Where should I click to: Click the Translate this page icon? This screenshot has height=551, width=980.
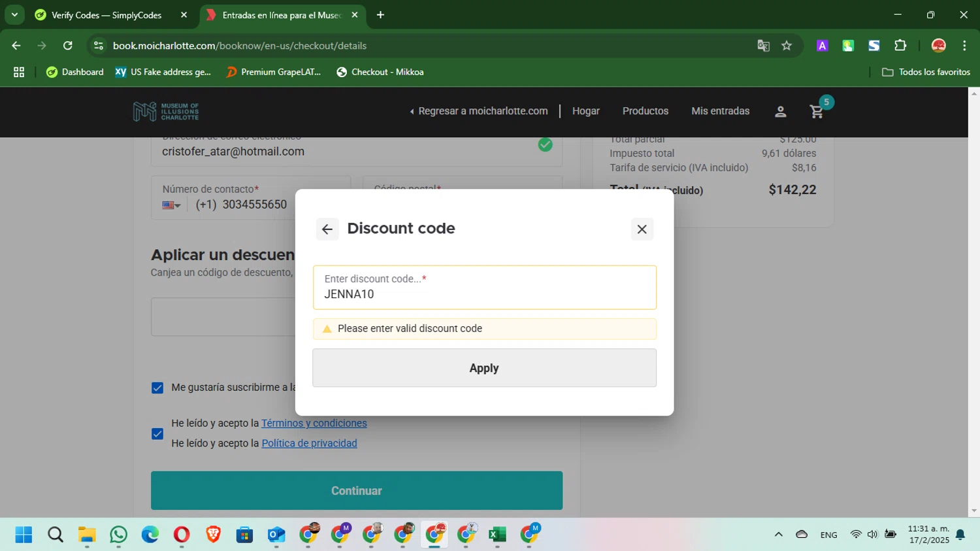(763, 46)
